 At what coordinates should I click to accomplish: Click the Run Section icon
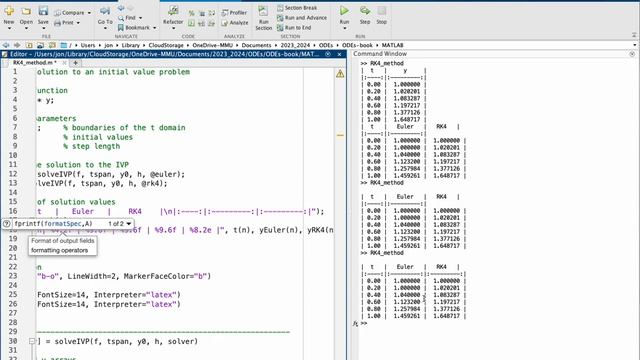tap(263, 11)
